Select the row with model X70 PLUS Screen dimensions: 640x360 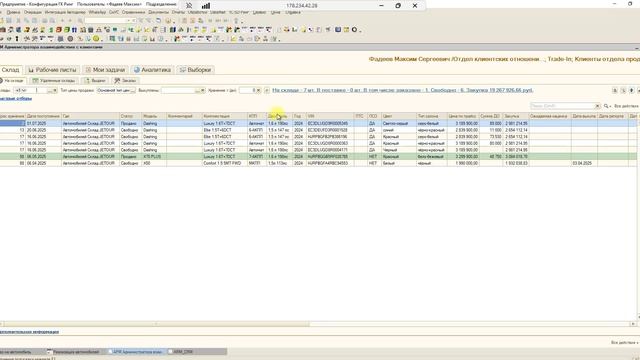point(318,156)
